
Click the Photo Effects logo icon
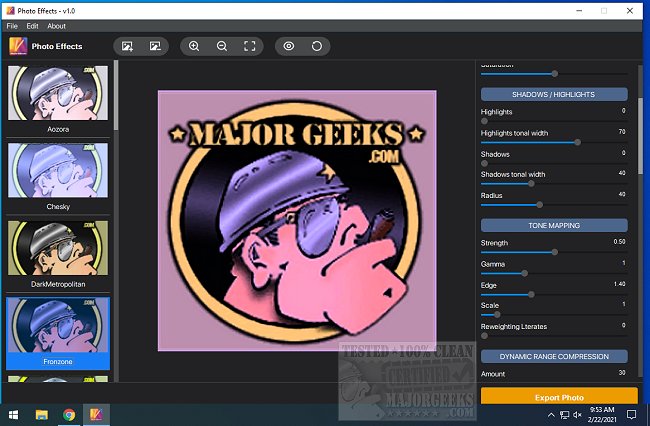click(17, 46)
